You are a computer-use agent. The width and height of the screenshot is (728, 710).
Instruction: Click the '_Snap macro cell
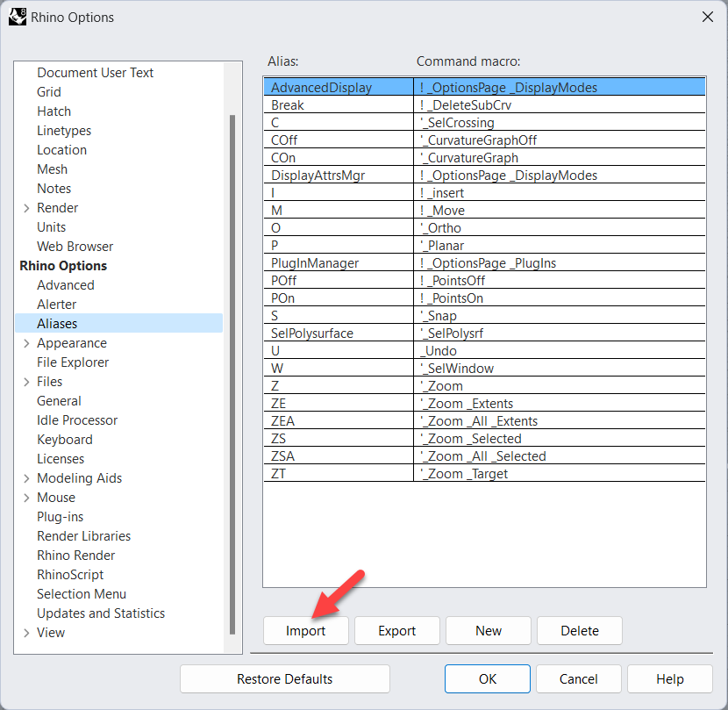(560, 316)
